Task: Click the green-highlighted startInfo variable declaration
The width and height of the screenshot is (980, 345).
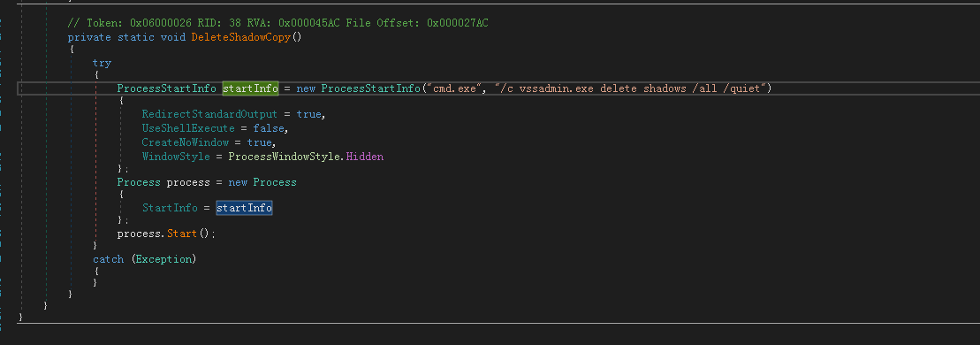Action: click(250, 88)
